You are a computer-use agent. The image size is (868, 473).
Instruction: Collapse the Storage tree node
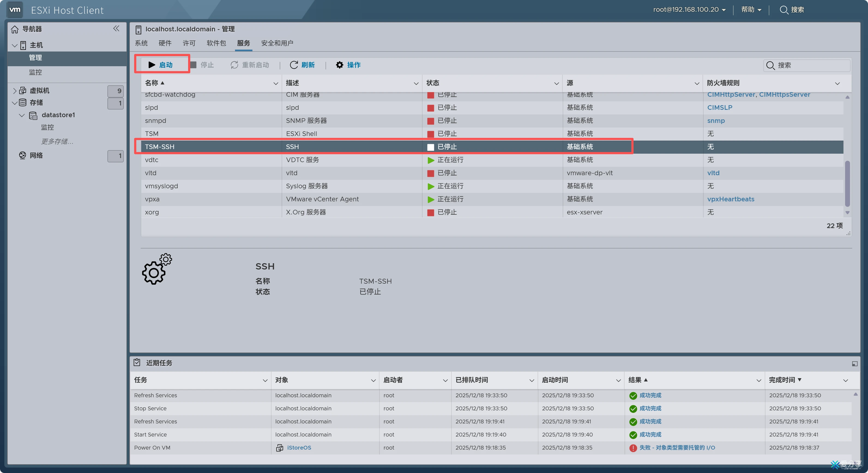tap(14, 103)
